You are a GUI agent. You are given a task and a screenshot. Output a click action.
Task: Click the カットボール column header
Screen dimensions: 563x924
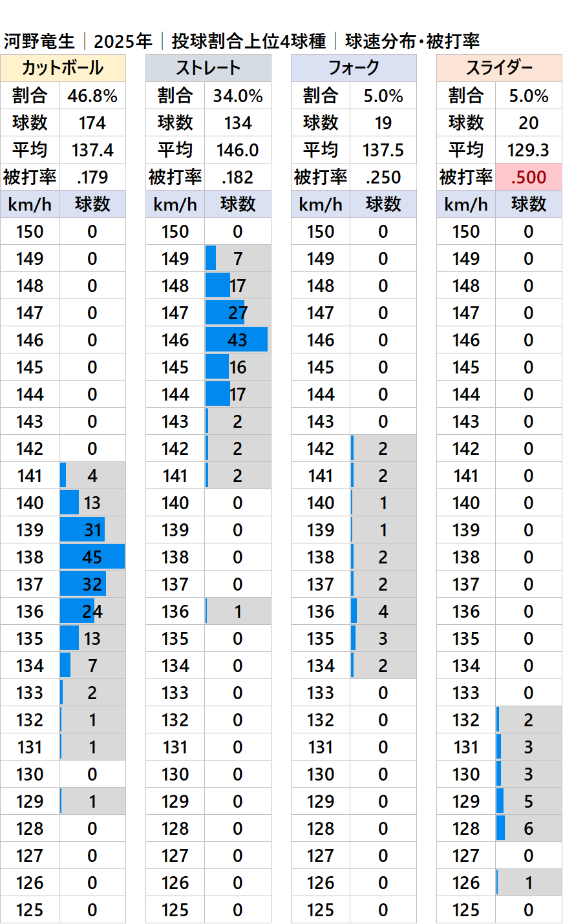[63, 68]
